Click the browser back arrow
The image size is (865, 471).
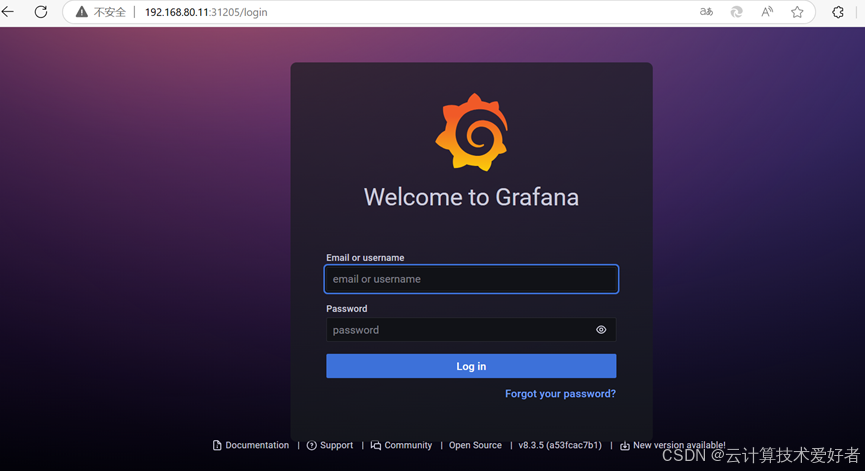tap(8, 12)
